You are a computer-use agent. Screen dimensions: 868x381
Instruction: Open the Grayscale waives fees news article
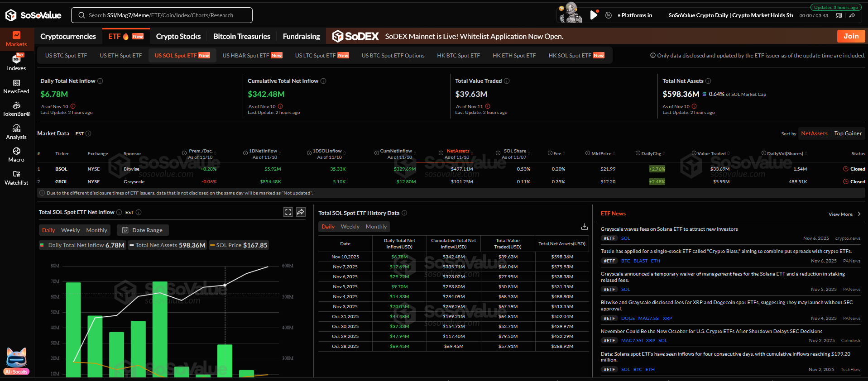[669, 229]
